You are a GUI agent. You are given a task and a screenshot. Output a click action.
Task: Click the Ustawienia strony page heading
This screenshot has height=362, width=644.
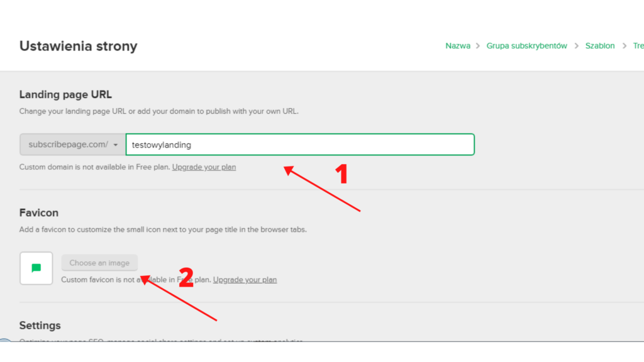click(78, 46)
